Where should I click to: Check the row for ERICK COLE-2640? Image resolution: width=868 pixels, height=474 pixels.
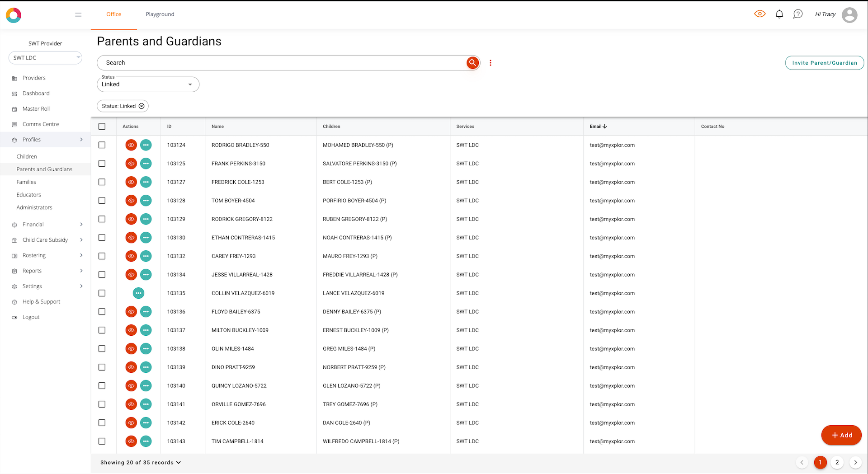[102, 423]
